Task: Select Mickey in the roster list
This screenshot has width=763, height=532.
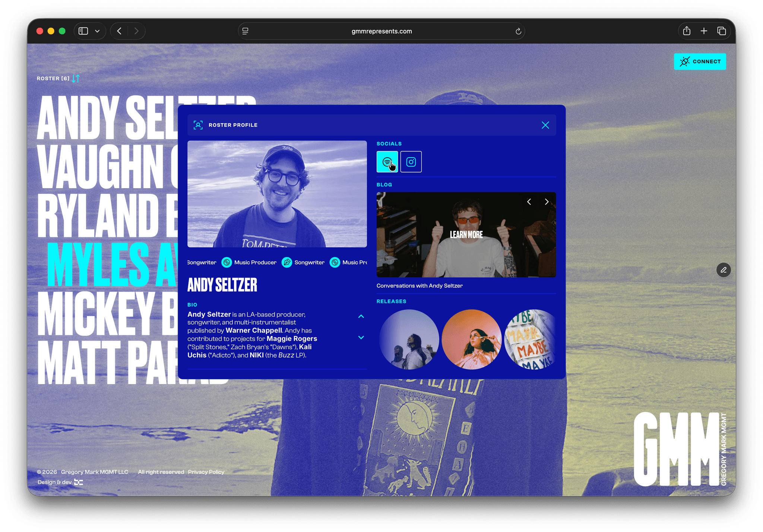Action: click(x=107, y=313)
